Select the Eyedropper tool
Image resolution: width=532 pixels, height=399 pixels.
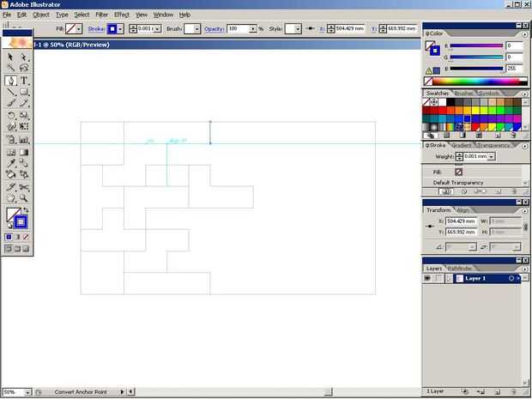click(10, 163)
